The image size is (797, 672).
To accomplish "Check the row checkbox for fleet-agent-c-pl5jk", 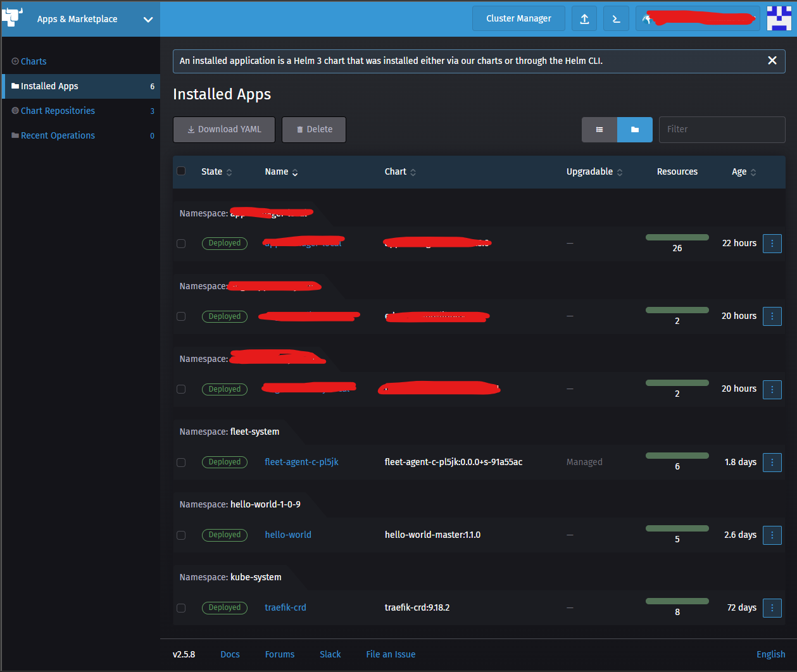I will [181, 462].
